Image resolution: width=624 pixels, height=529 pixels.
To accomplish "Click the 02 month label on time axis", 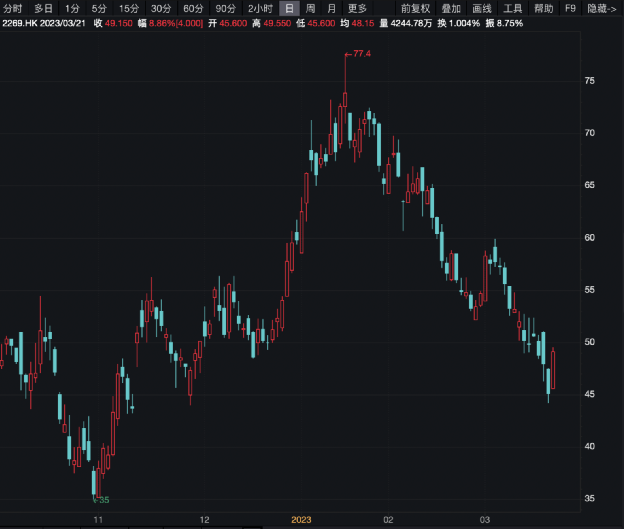I will point(388,520).
